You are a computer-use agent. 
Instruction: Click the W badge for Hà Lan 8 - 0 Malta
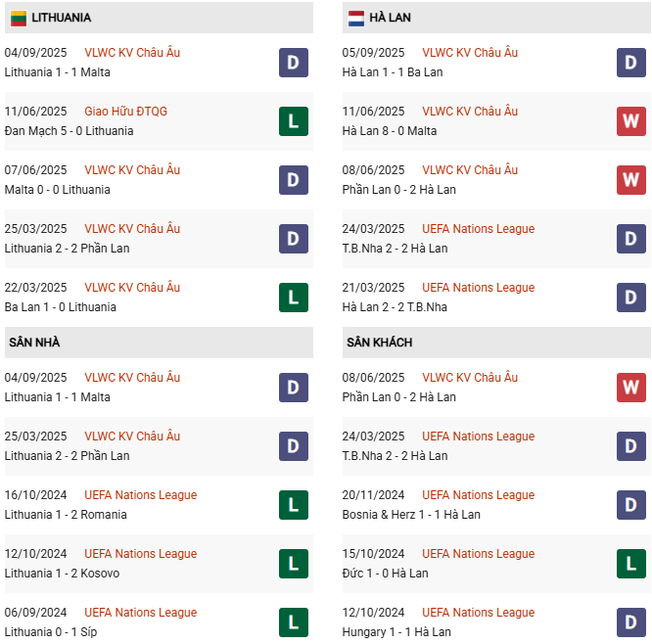click(630, 121)
